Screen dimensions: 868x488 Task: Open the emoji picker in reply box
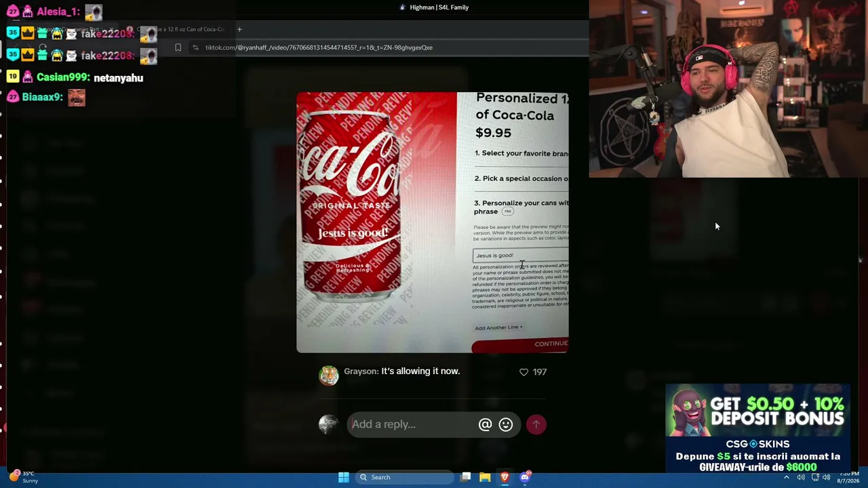coord(506,424)
